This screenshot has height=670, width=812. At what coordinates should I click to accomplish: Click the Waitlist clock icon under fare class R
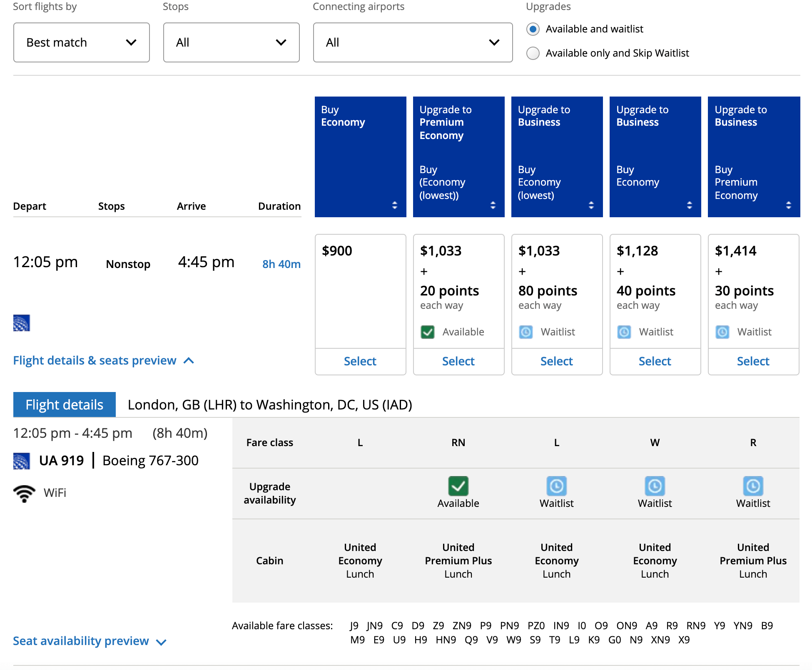coord(753,486)
